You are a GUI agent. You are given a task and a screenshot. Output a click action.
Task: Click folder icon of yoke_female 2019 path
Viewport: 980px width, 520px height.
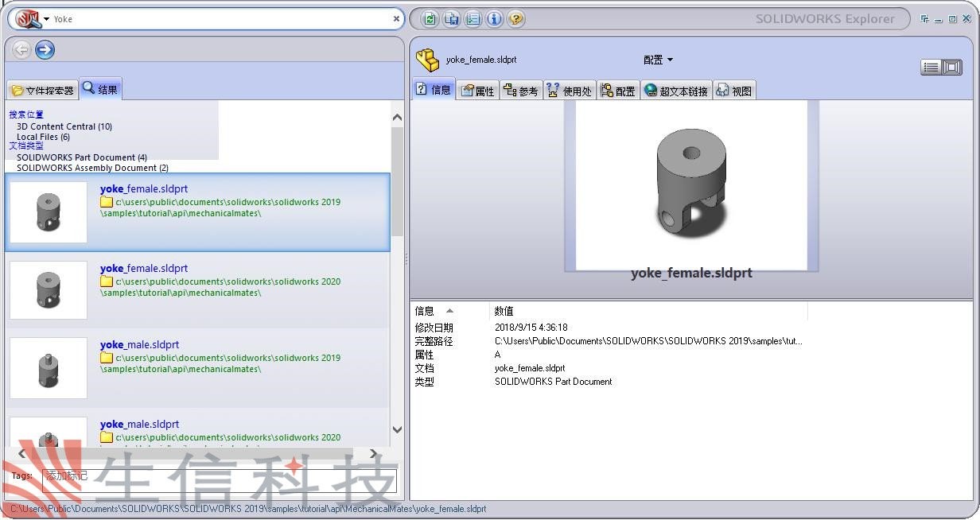coord(107,202)
